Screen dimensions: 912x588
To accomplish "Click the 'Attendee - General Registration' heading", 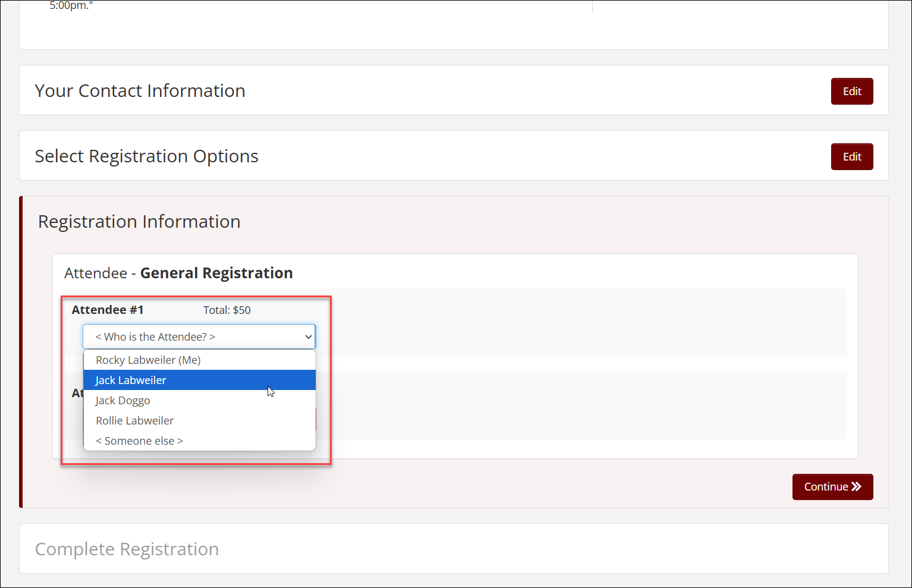I will (x=178, y=273).
